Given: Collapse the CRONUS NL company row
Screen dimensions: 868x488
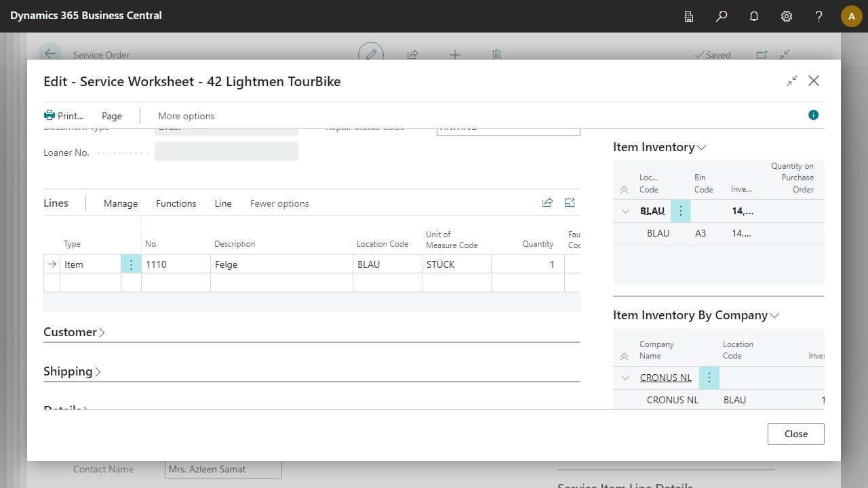Looking at the screenshot, I should point(625,378).
